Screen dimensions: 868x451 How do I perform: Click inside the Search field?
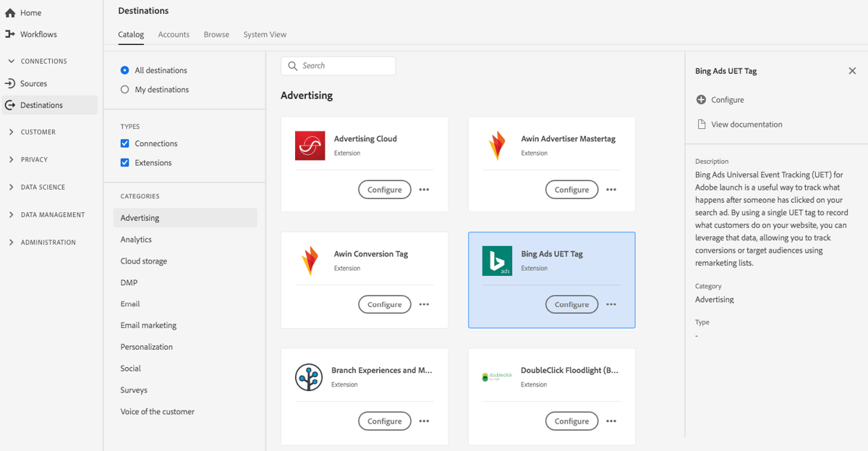(338, 65)
